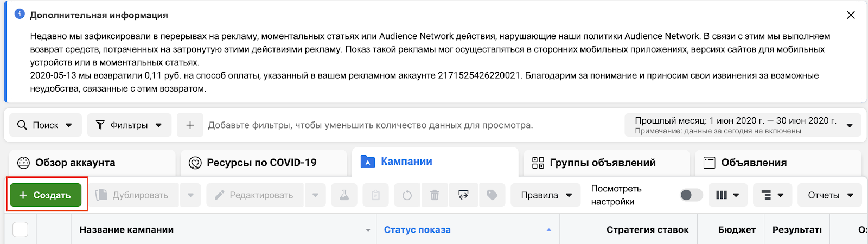Click the green Создать button

click(x=46, y=195)
